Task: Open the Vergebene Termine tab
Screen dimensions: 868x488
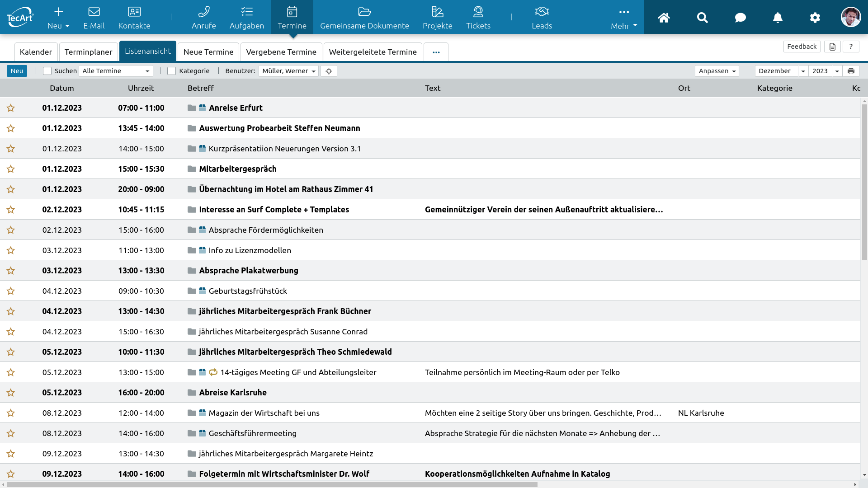Action: [281, 52]
